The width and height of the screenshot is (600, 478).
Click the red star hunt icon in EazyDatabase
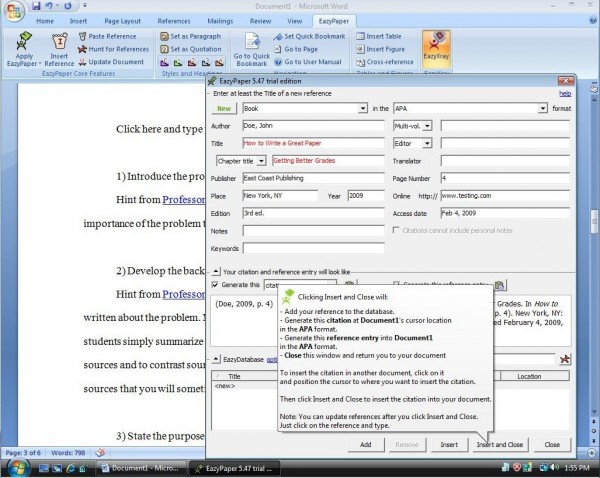click(565, 359)
